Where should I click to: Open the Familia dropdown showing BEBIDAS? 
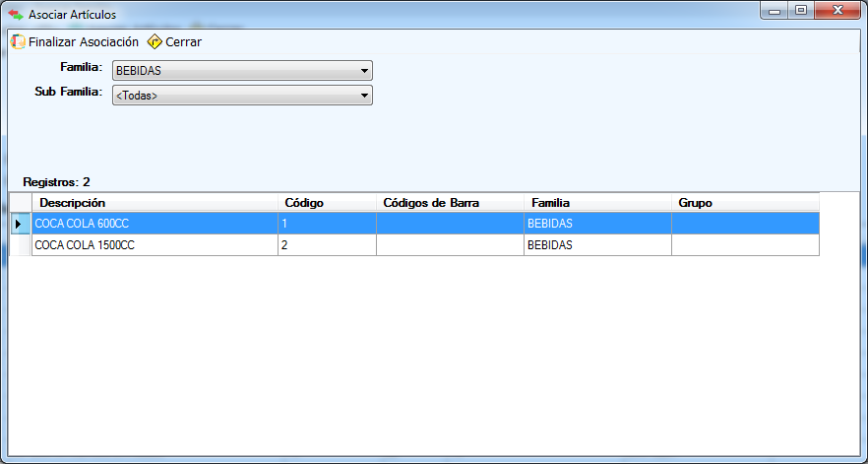tap(242, 71)
